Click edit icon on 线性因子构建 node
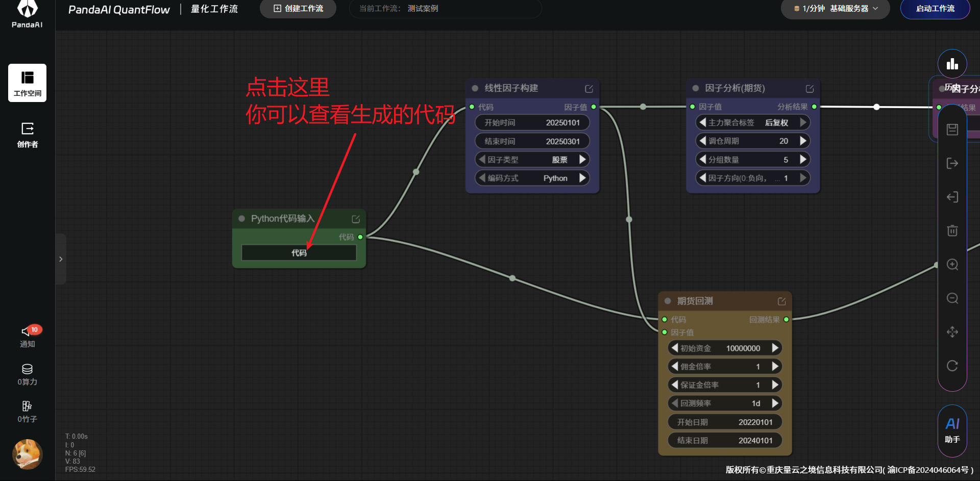The image size is (980, 481). point(589,89)
